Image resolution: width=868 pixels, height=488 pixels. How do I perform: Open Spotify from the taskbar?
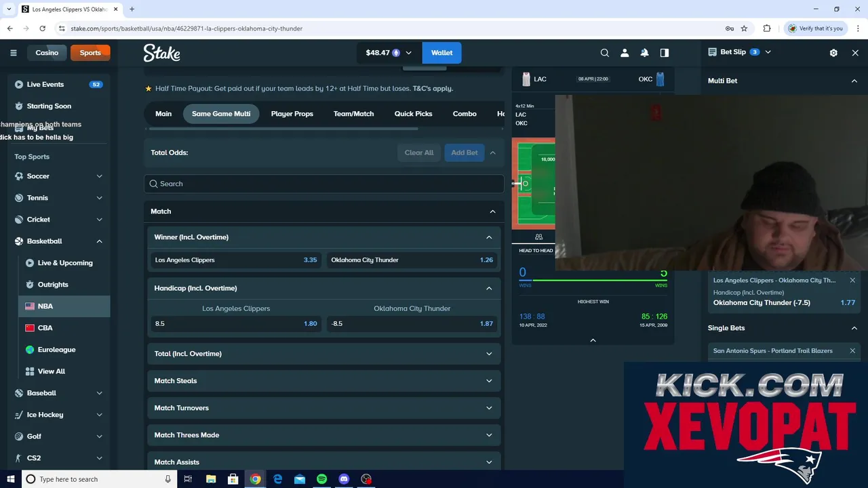click(x=322, y=479)
